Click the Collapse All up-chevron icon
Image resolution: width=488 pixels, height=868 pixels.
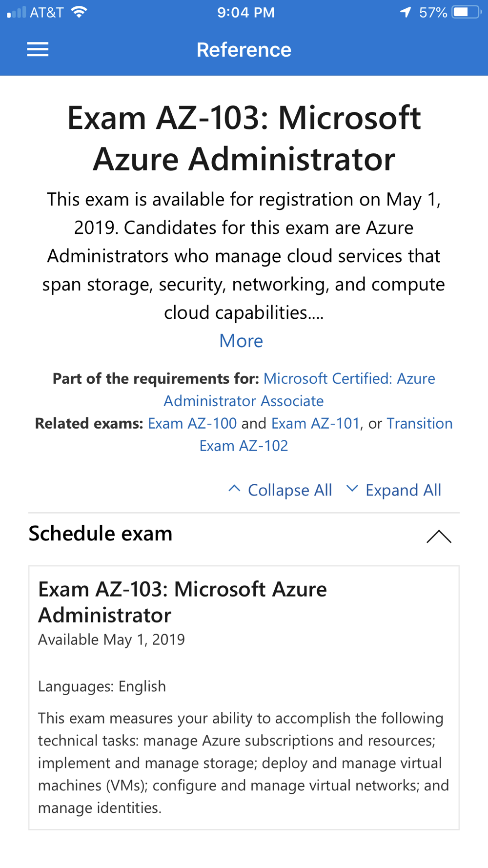(x=234, y=488)
